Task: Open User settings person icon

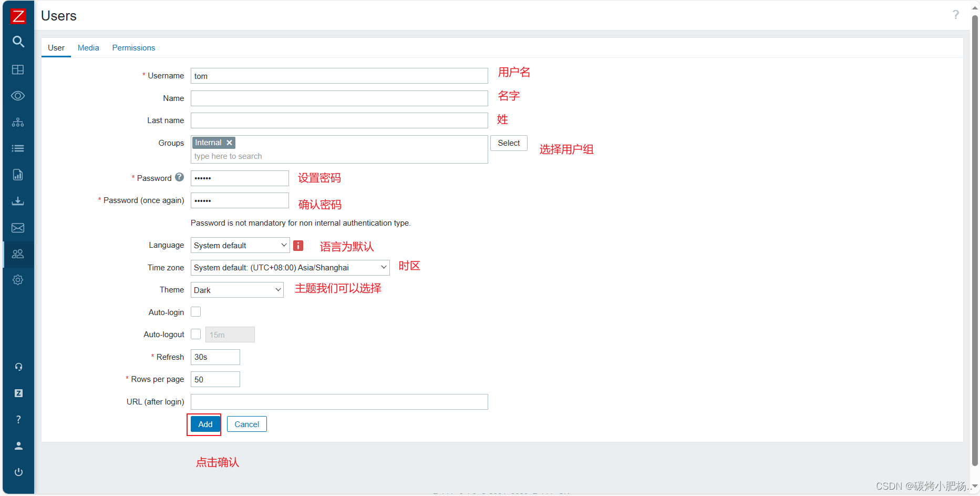Action: pyautogui.click(x=18, y=446)
